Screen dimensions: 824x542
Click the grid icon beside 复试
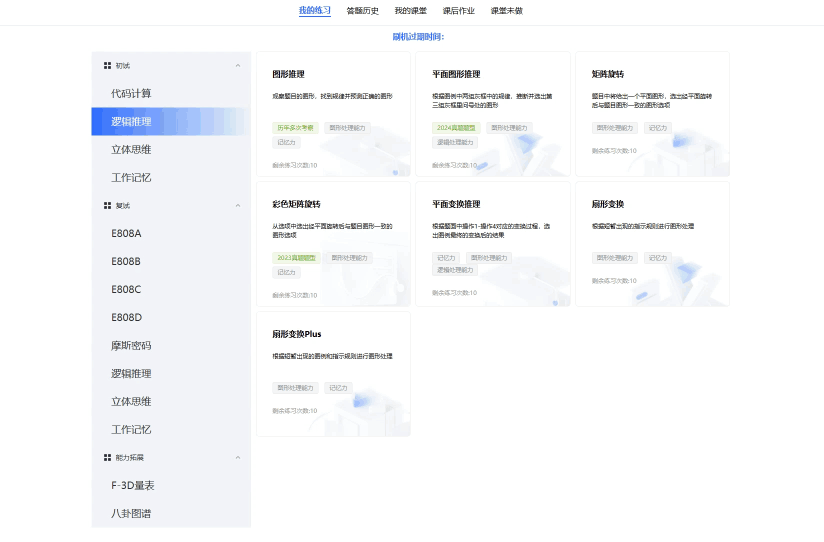click(x=107, y=205)
